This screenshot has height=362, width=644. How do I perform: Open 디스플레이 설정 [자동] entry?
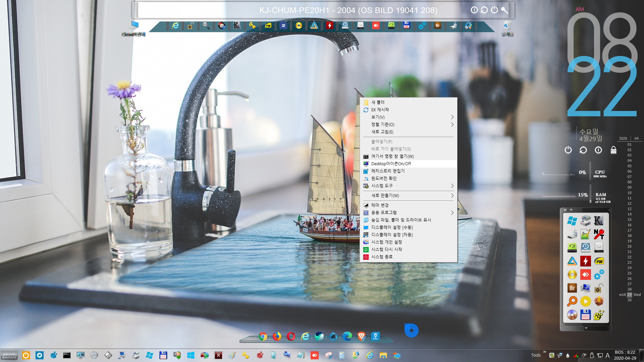click(x=409, y=235)
